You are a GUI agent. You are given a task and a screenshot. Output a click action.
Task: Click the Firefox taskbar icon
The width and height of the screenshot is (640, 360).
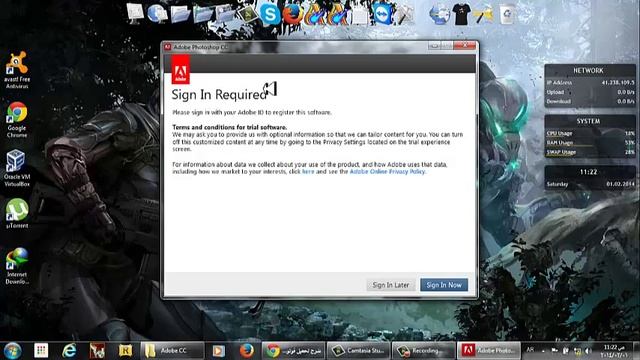[246, 351]
